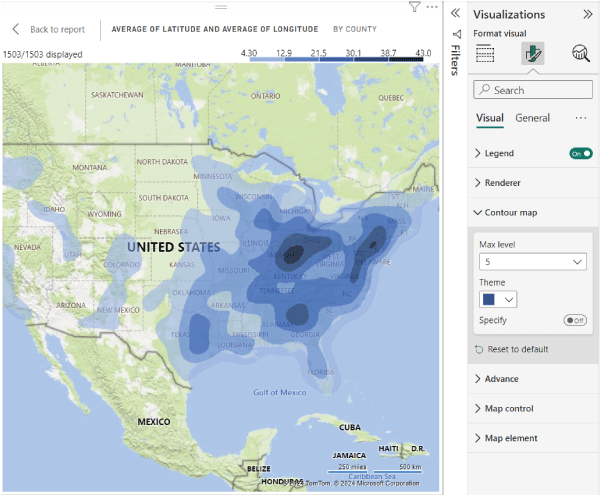Image resolution: width=600 pixels, height=495 pixels.
Task: Click the Filters megaphone icon
Action: point(457,34)
